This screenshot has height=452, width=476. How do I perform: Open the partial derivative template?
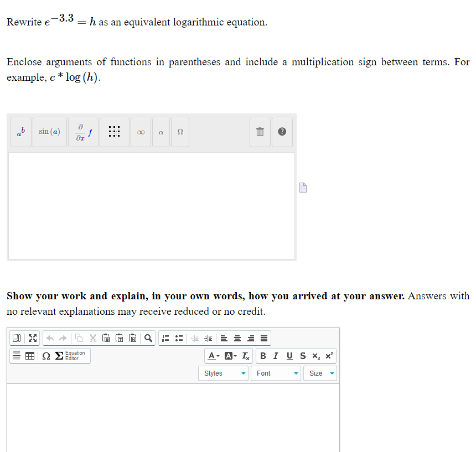[x=82, y=132]
